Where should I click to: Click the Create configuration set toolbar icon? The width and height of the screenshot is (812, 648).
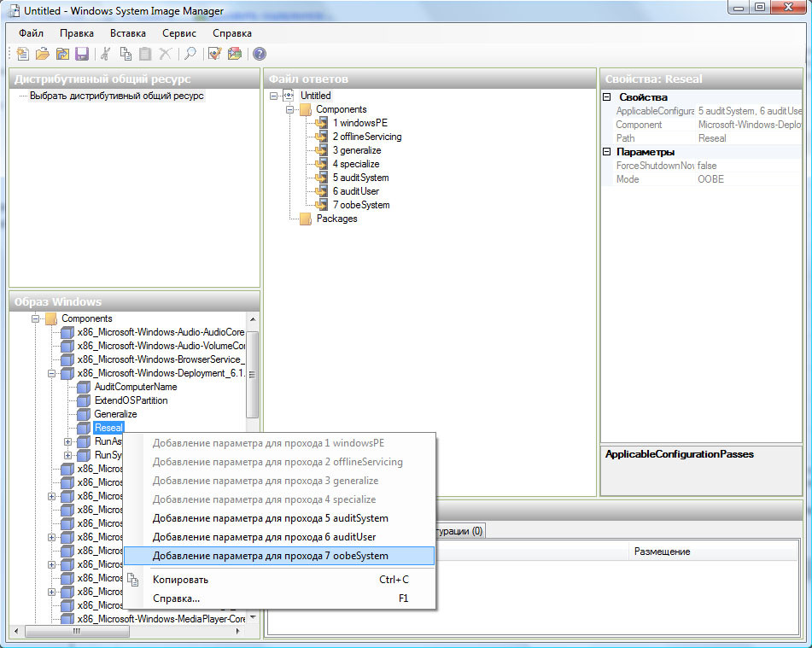234,54
